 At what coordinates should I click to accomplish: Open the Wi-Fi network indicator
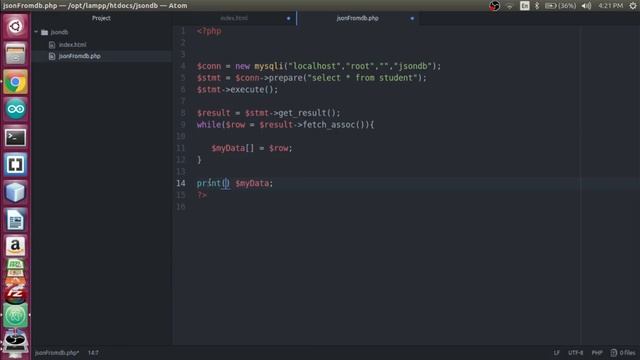click(509, 6)
